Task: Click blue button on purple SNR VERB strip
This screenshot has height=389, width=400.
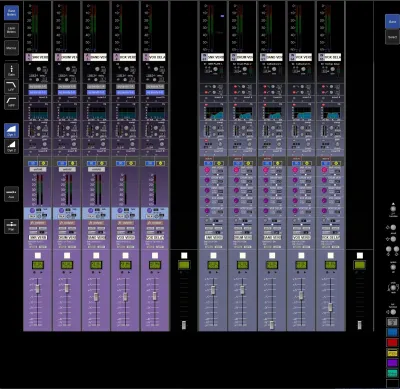Action: pos(33,163)
